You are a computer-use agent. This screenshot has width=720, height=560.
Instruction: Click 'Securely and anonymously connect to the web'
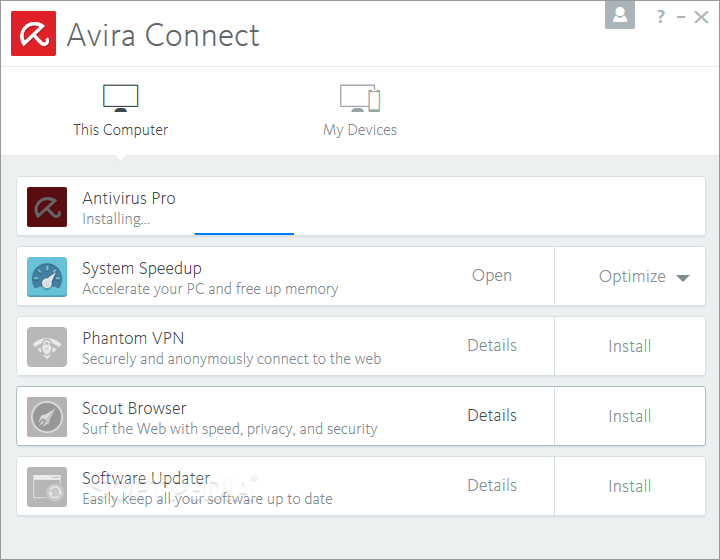click(x=231, y=359)
